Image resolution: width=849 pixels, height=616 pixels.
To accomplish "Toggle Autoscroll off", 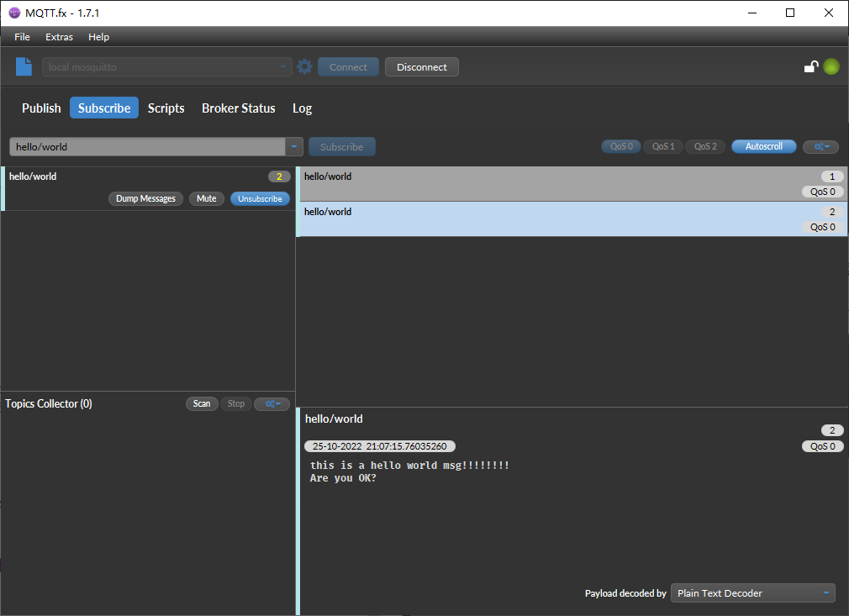I will [x=764, y=147].
